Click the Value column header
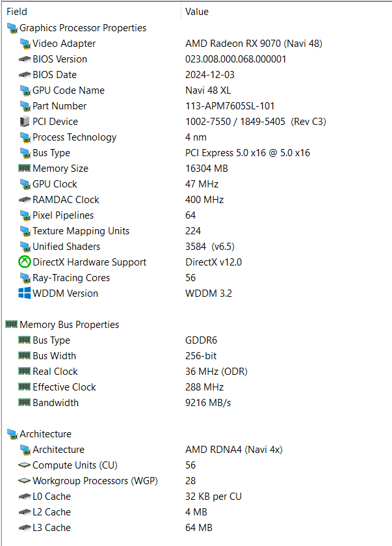 click(197, 12)
